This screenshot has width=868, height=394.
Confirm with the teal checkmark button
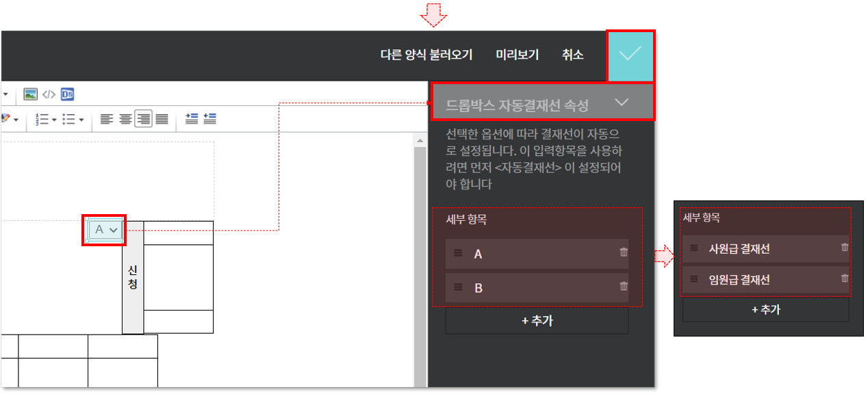(x=630, y=55)
